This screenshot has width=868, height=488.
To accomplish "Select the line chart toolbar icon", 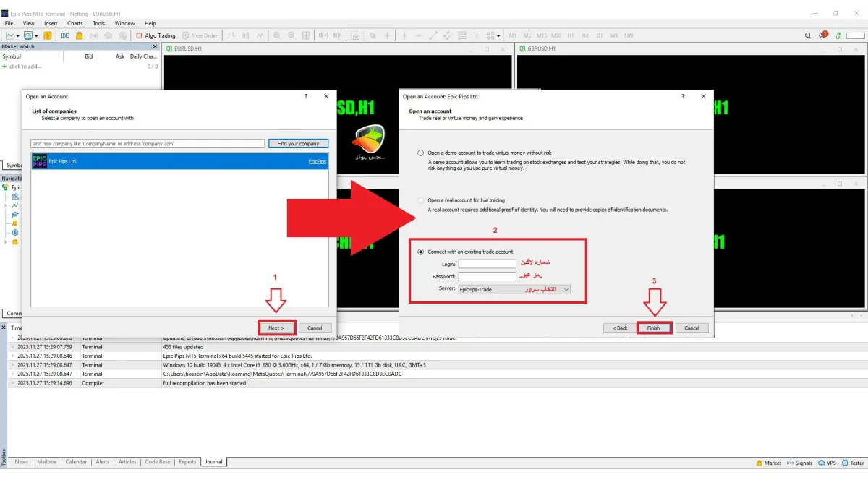I will pos(260,35).
